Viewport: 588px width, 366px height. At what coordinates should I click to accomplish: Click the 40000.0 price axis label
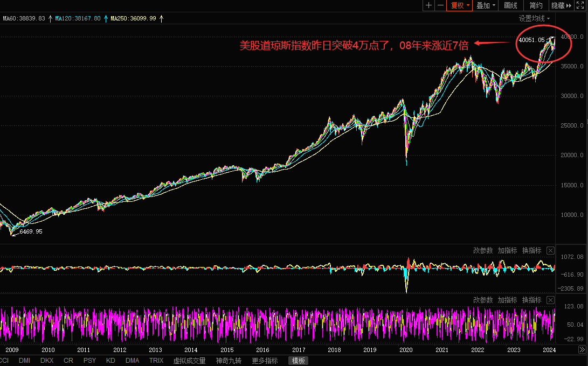coord(572,37)
